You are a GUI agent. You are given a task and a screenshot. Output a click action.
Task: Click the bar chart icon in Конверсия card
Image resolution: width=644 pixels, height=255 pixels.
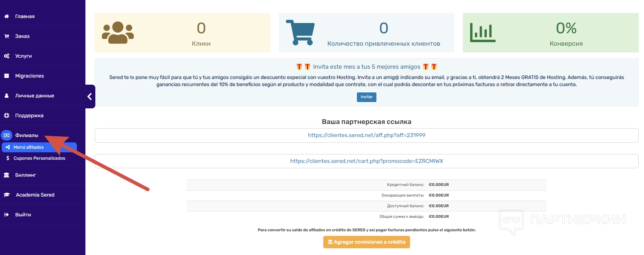click(482, 33)
